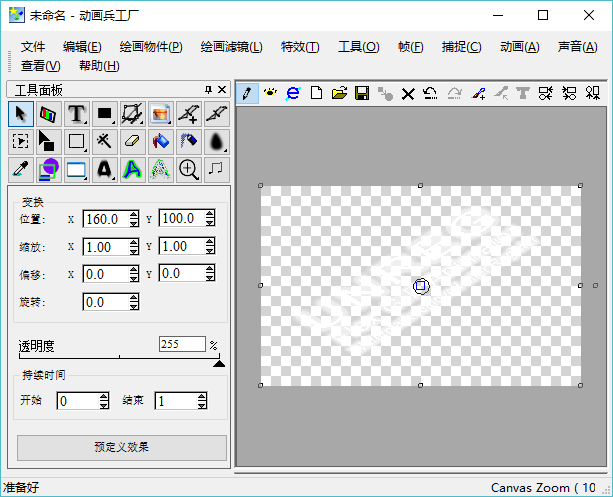Open the 帧(F) menu
The image size is (613, 497).
410,47
